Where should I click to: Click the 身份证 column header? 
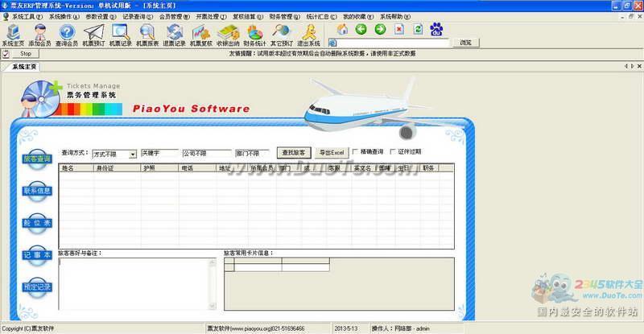[116, 168]
